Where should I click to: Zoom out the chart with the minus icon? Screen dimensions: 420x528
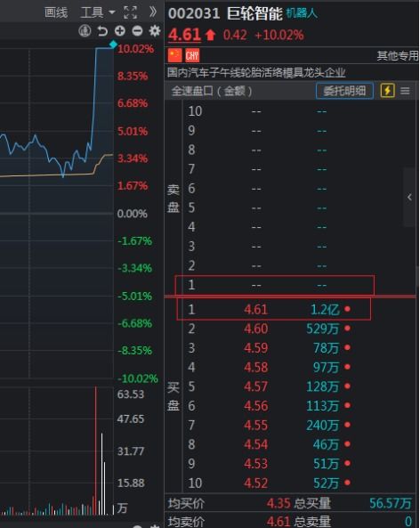click(137, 31)
